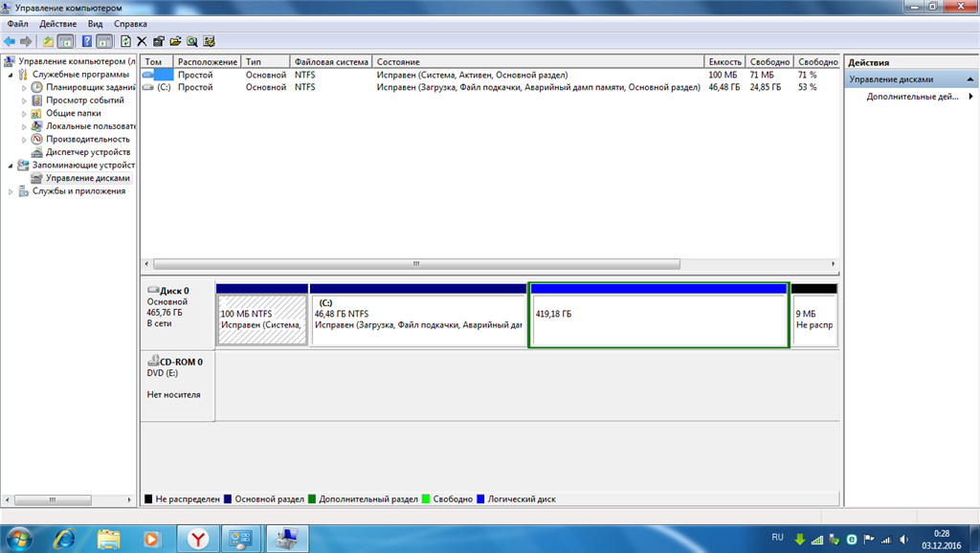The image size is (980, 553).
Task: Sort by the Расположение column header
Action: coord(207,62)
